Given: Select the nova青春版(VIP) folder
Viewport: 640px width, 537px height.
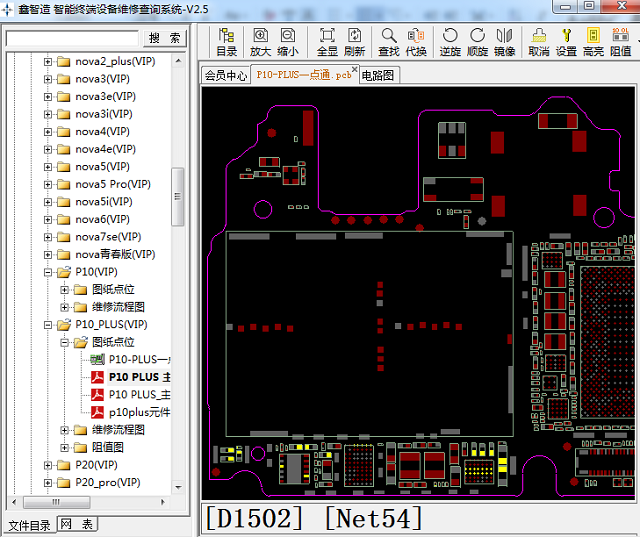Looking at the screenshot, I should tap(115, 254).
